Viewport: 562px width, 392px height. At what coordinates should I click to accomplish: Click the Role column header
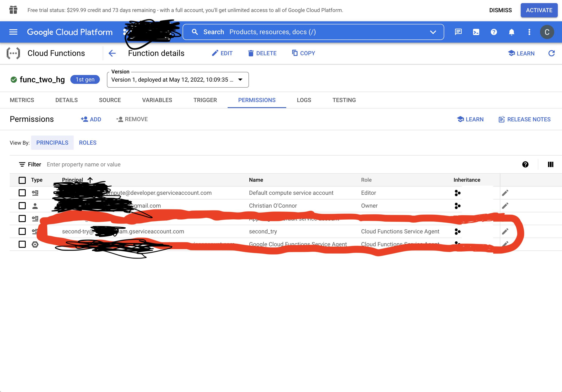click(366, 180)
